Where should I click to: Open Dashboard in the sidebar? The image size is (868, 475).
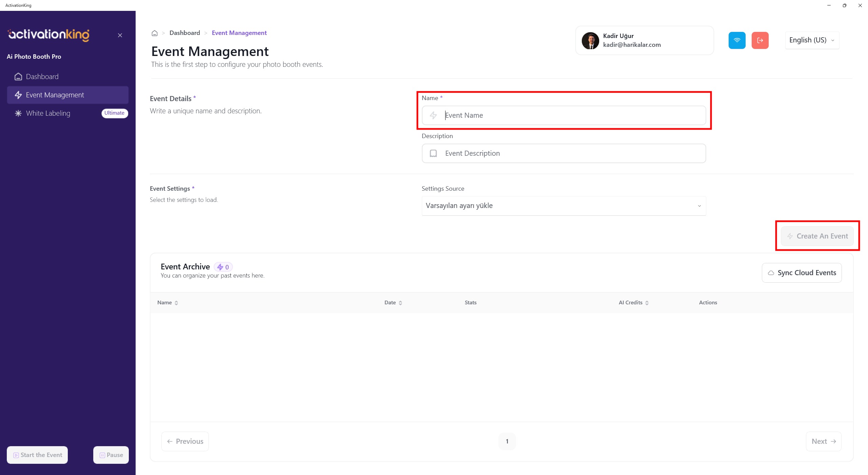42,77
